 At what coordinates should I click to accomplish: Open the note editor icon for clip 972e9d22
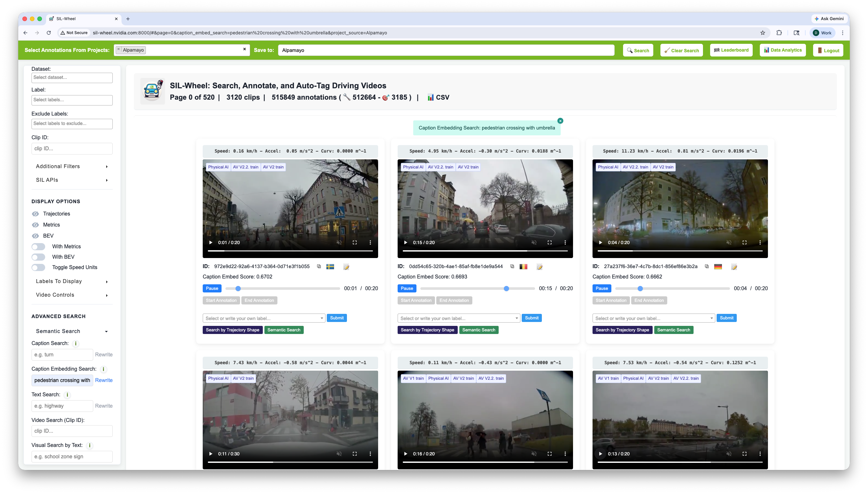[x=346, y=267]
